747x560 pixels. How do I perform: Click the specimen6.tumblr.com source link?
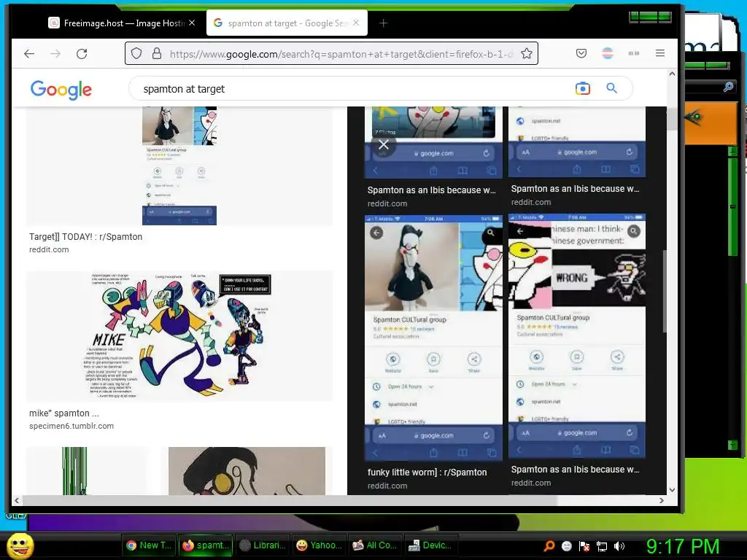(71, 426)
